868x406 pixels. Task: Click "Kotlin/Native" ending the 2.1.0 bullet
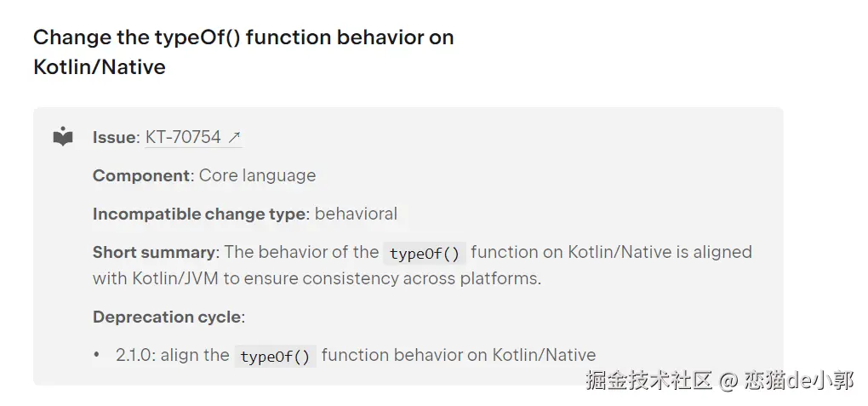tap(544, 355)
